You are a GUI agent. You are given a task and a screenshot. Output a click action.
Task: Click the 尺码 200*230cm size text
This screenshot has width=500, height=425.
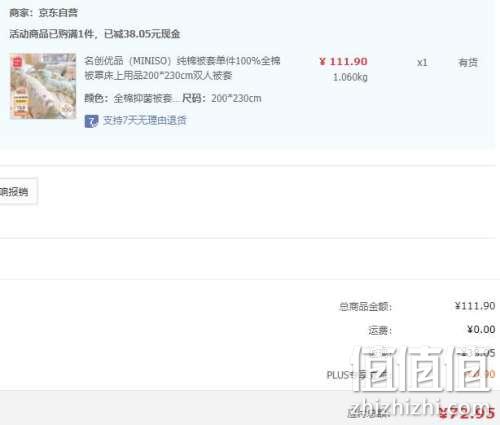pyautogui.click(x=222, y=98)
